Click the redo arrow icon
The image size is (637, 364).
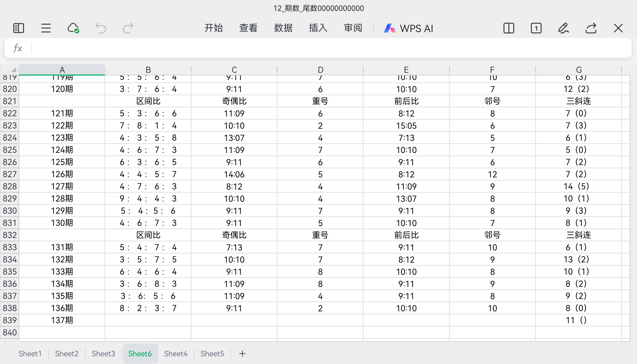point(128,28)
